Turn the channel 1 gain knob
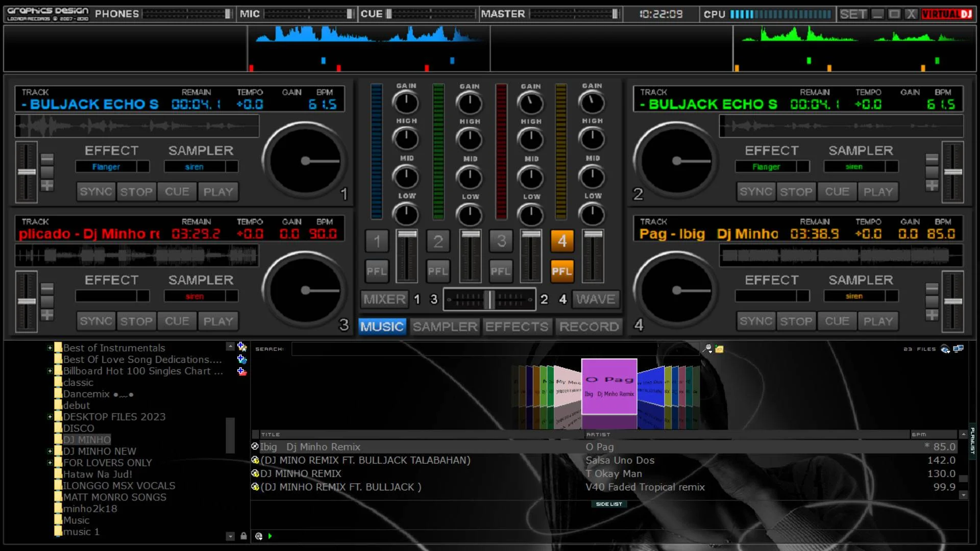The height and width of the screenshot is (551, 980). tap(406, 103)
